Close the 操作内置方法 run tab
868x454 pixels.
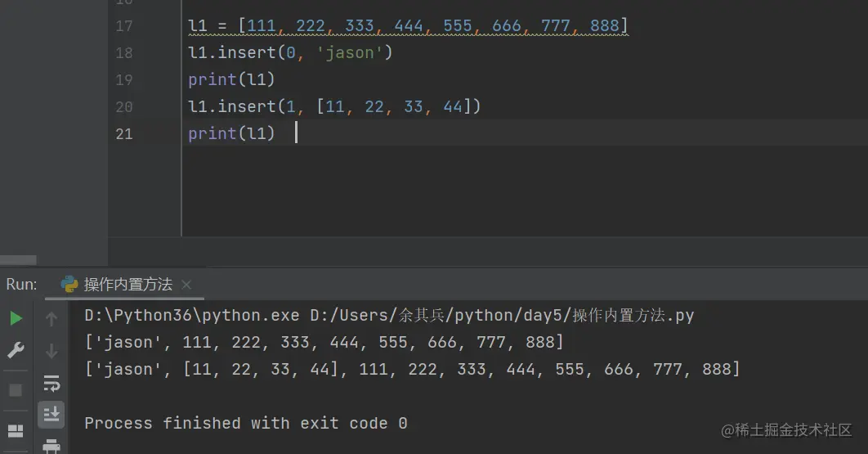coord(186,285)
